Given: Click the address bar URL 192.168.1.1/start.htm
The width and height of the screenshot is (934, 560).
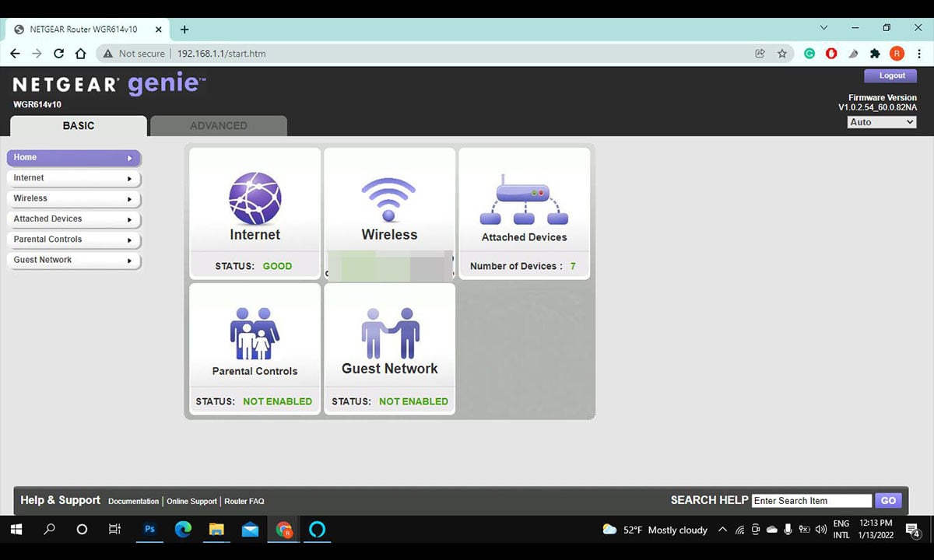Looking at the screenshot, I should (x=222, y=54).
